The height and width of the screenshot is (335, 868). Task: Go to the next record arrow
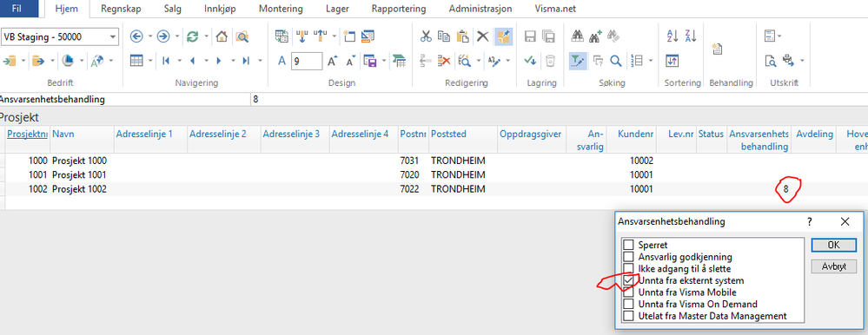[219, 61]
